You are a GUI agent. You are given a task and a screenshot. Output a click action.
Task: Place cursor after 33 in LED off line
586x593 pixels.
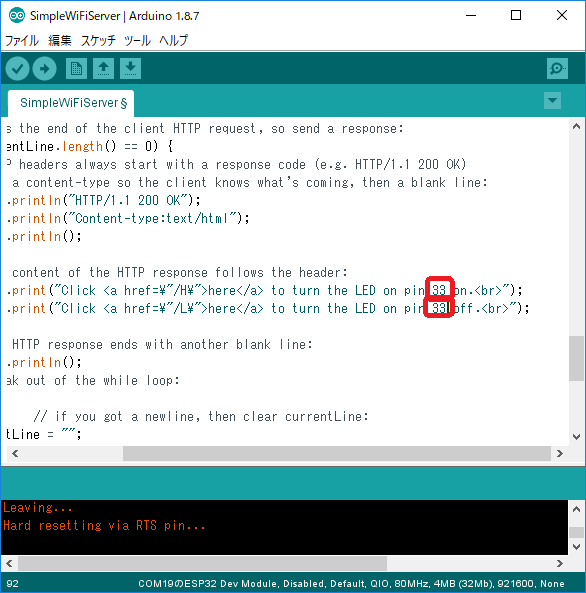coord(448,309)
